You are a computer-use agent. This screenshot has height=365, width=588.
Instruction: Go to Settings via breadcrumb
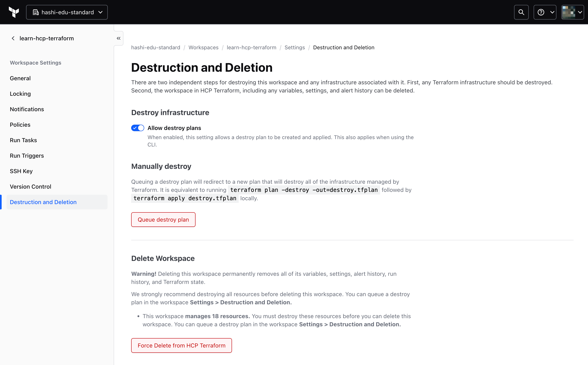coord(295,47)
